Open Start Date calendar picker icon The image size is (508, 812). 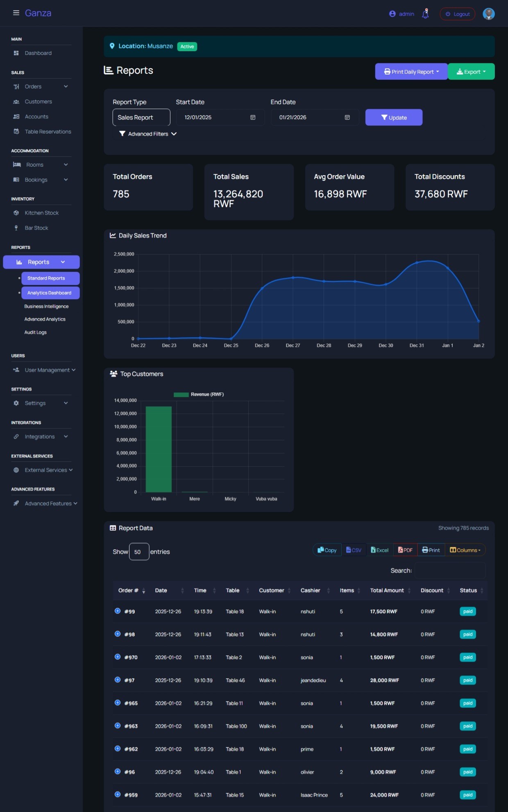pos(253,117)
